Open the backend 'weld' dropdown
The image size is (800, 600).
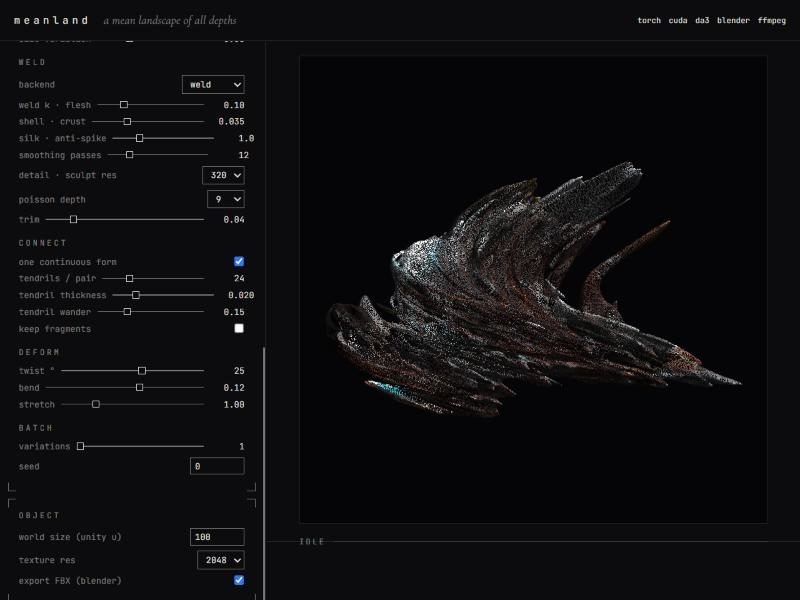click(x=213, y=85)
